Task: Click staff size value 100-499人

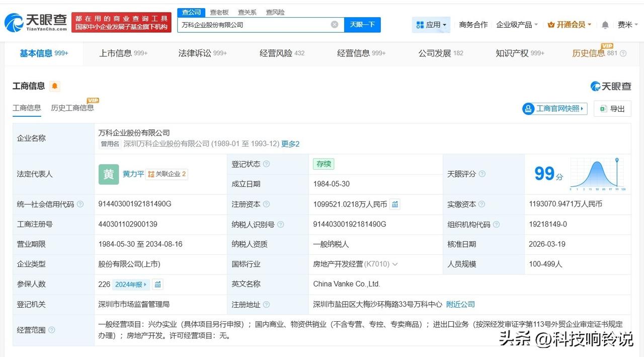Action: click(x=545, y=264)
